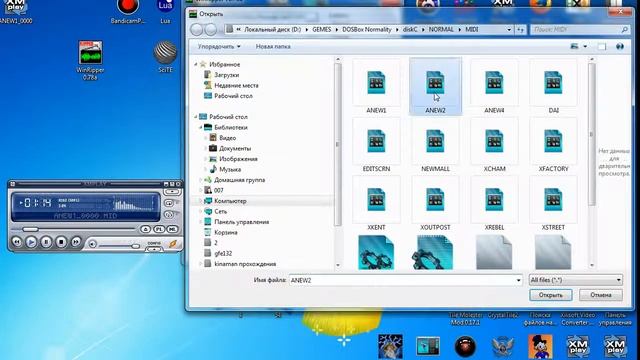Select the ANEW4 file

pyautogui.click(x=494, y=87)
